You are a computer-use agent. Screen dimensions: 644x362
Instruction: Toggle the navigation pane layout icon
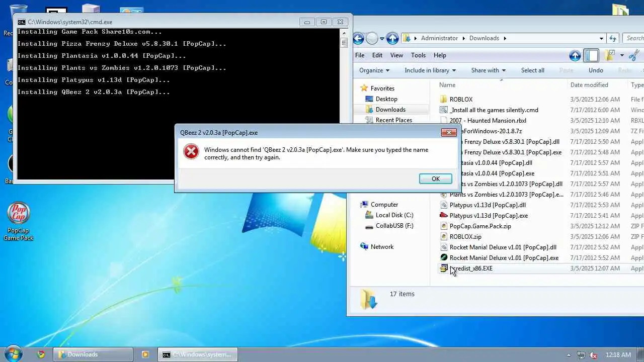[x=592, y=55]
